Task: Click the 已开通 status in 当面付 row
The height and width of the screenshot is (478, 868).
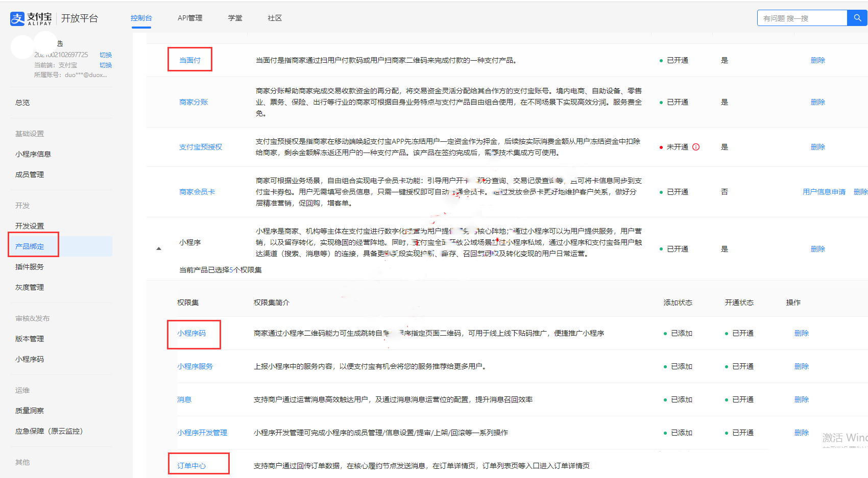Action: [678, 60]
